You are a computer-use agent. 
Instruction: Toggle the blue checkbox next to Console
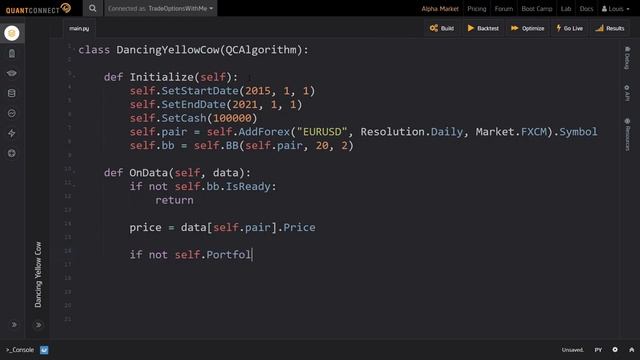coord(44,350)
